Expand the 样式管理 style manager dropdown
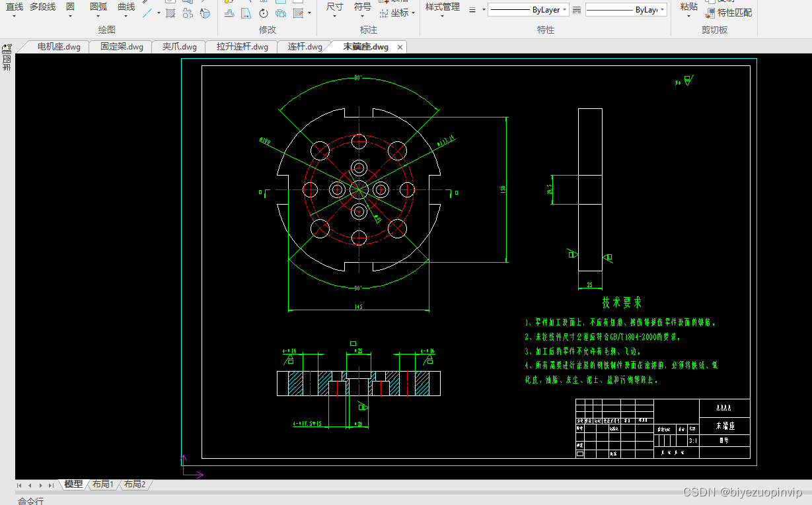The image size is (812, 505). 442,17
